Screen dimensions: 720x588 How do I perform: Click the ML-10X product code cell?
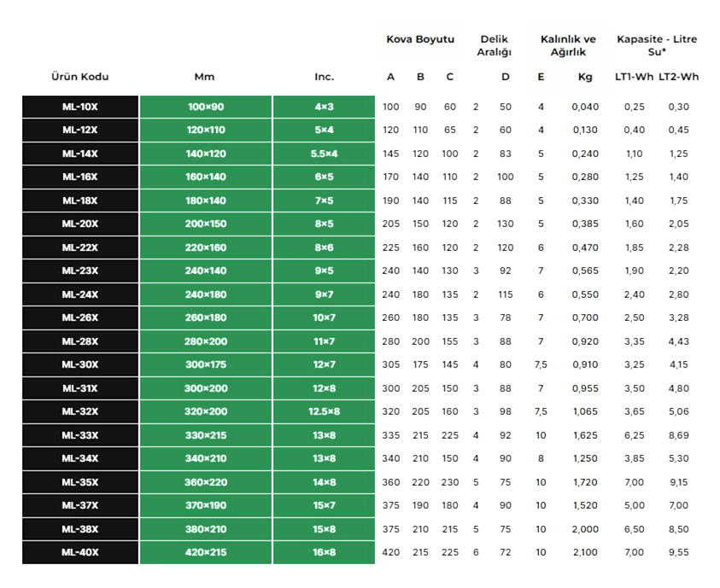[x=79, y=107]
